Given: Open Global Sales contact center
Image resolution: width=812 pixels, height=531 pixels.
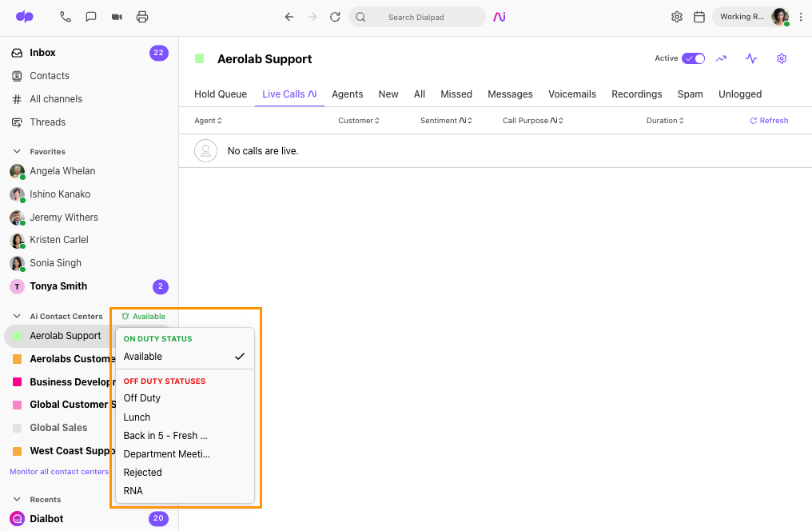Looking at the screenshot, I should pyautogui.click(x=58, y=428).
